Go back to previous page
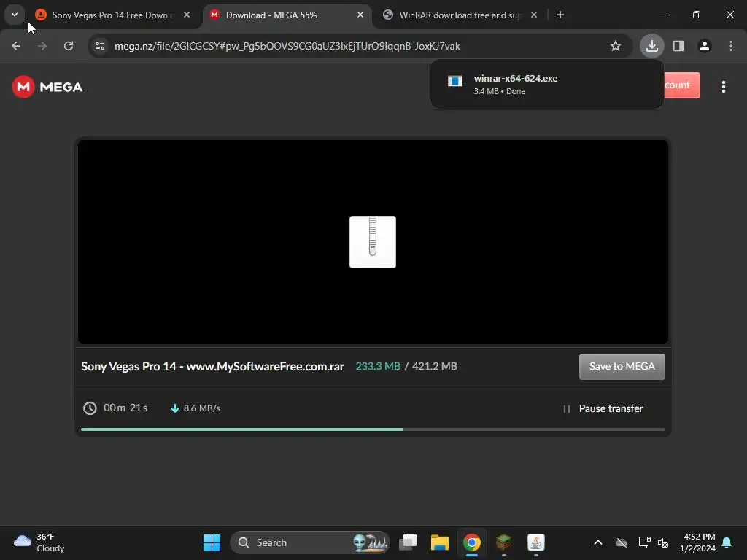The image size is (747, 560). point(16,46)
